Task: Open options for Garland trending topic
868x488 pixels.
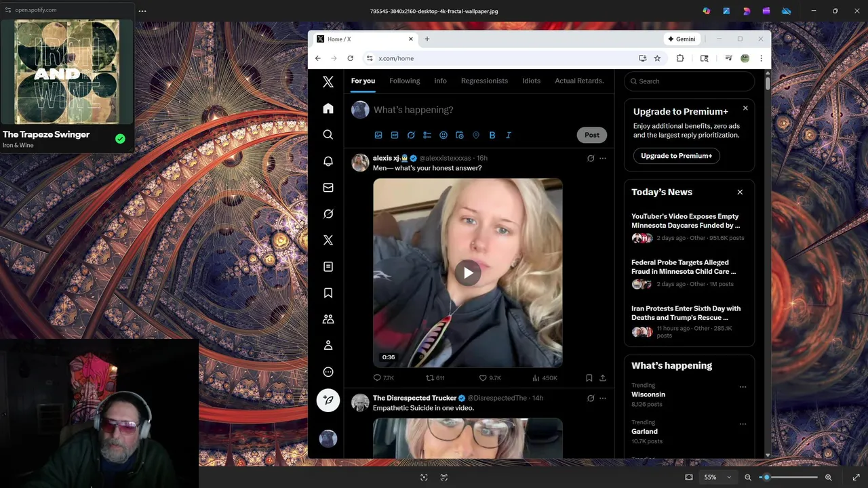Action: pyautogui.click(x=743, y=424)
